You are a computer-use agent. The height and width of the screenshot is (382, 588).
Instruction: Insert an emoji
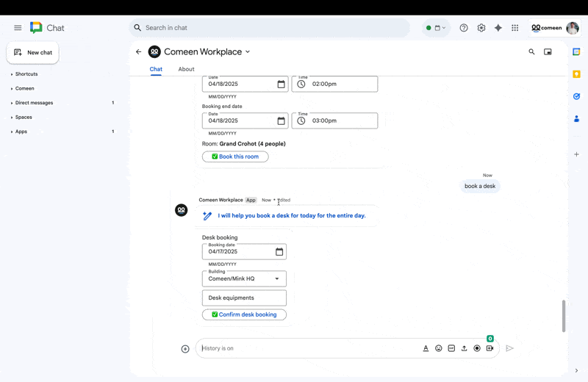click(438, 348)
